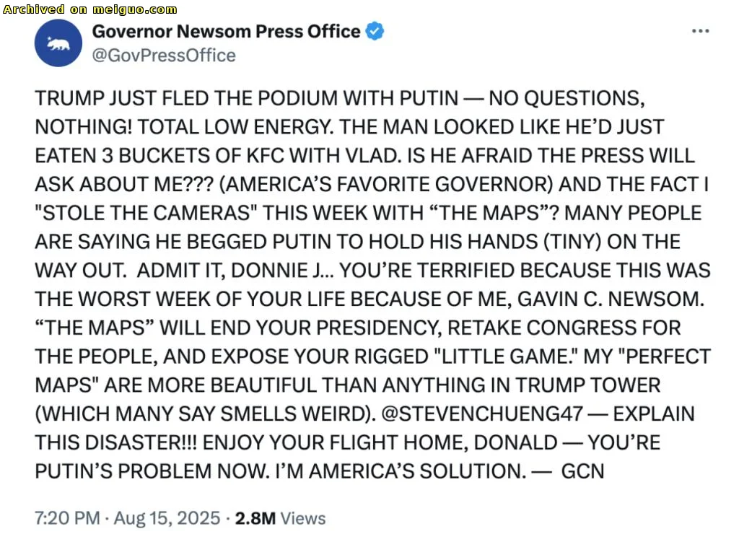Viewport: 739px width, 560px height.
Task: Open Governor Newsom Press Office profile name
Action: 226,31
